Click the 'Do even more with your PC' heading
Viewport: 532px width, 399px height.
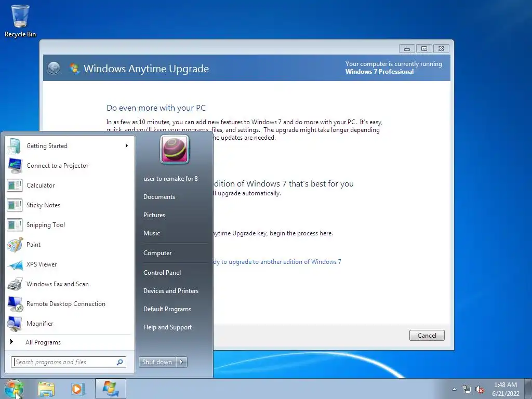[156, 108]
